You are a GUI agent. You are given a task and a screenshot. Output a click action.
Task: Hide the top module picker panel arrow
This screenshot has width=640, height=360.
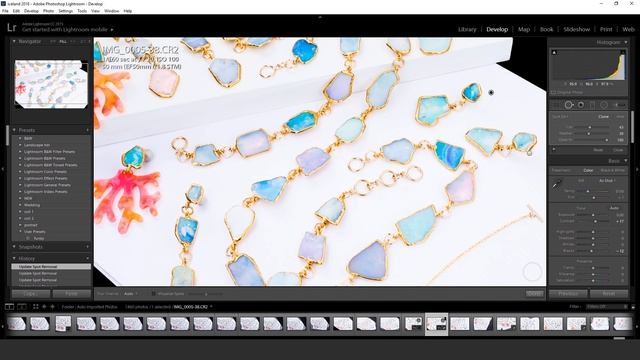click(320, 17)
